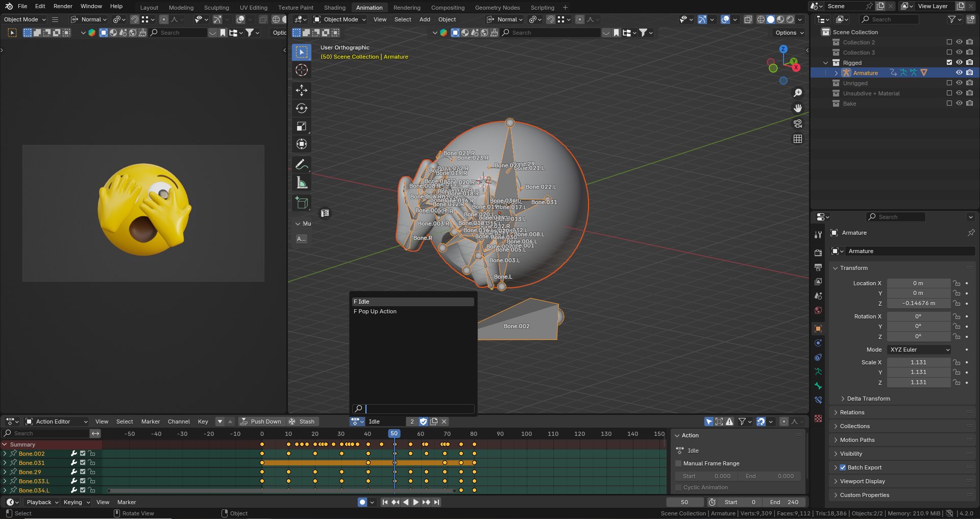The width and height of the screenshot is (980, 519).
Task: Select the Measure tool
Action: pos(302,183)
